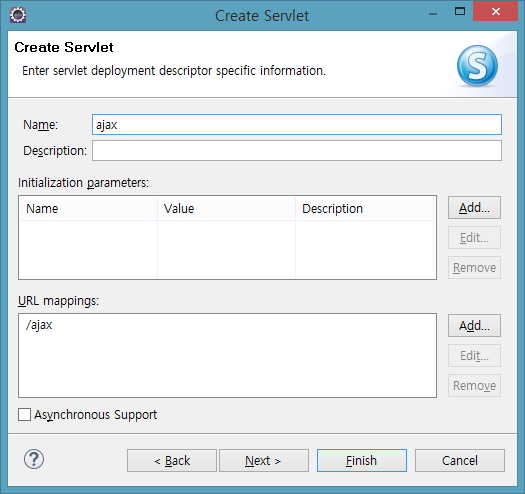The height and width of the screenshot is (494, 525).
Task: Click the Eclipse icon in the title bar
Action: coord(18,15)
